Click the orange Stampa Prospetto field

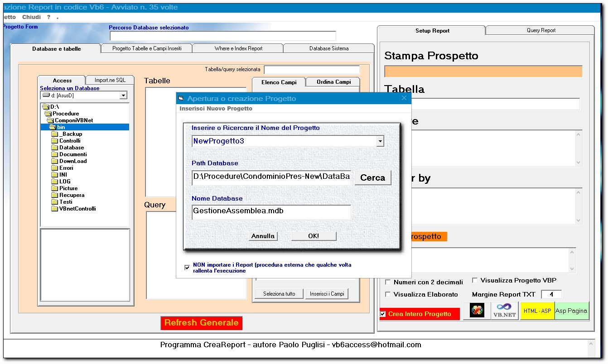[483, 72]
